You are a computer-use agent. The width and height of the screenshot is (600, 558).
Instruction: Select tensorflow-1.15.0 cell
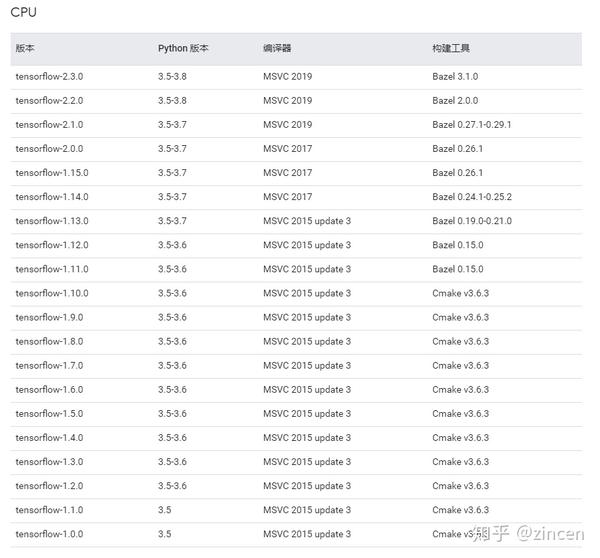[x=52, y=173]
